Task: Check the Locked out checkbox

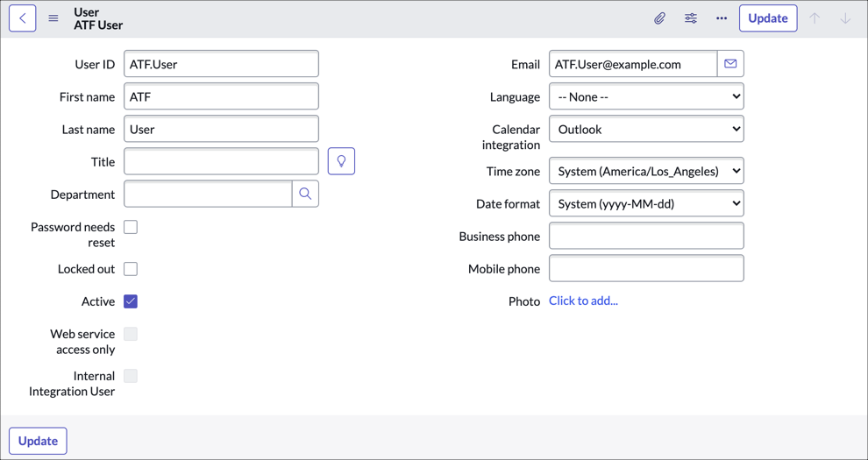Action: 131,269
